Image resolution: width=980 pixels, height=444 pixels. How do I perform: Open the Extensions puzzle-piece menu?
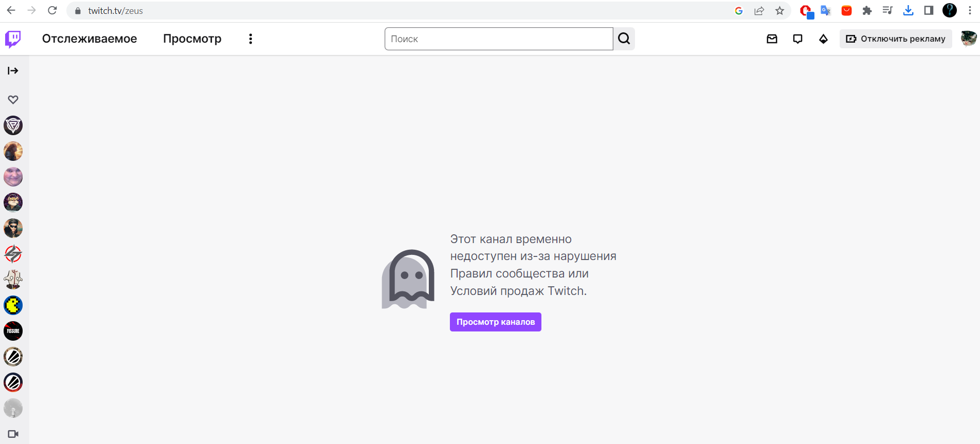(x=867, y=11)
